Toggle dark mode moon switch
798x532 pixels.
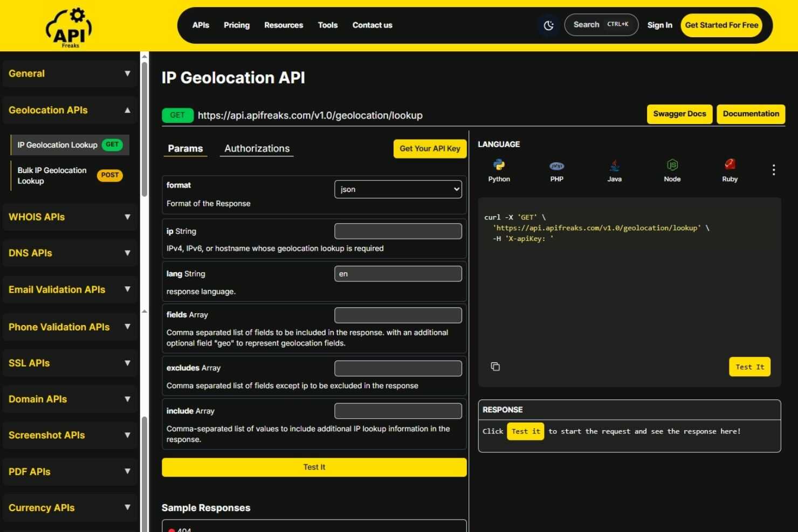pyautogui.click(x=548, y=25)
